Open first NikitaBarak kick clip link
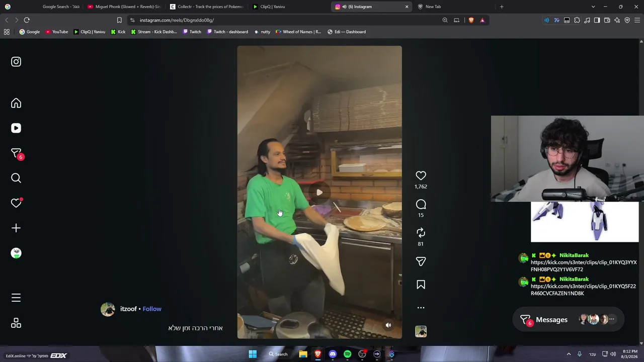Image resolution: width=644 pixels, height=362 pixels. pyautogui.click(x=584, y=265)
